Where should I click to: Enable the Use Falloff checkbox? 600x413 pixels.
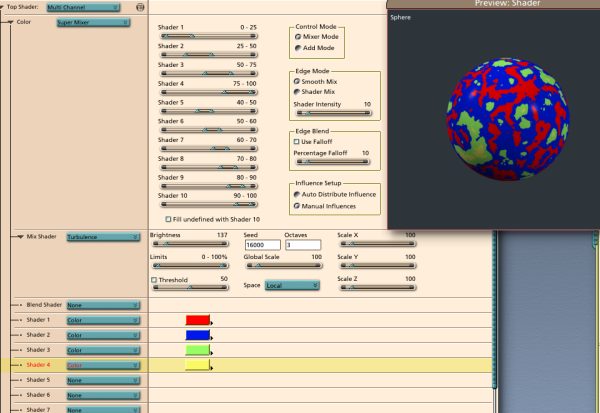(x=296, y=142)
